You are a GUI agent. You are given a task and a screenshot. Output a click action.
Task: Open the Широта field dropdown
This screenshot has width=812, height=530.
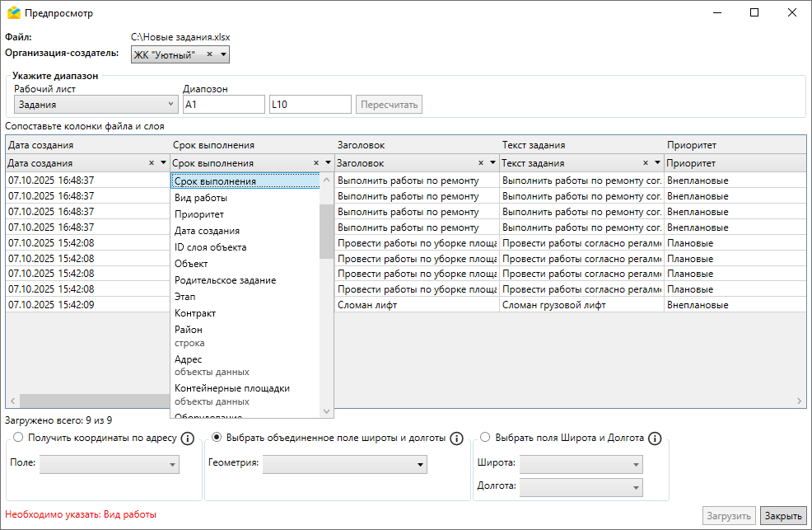click(x=581, y=464)
